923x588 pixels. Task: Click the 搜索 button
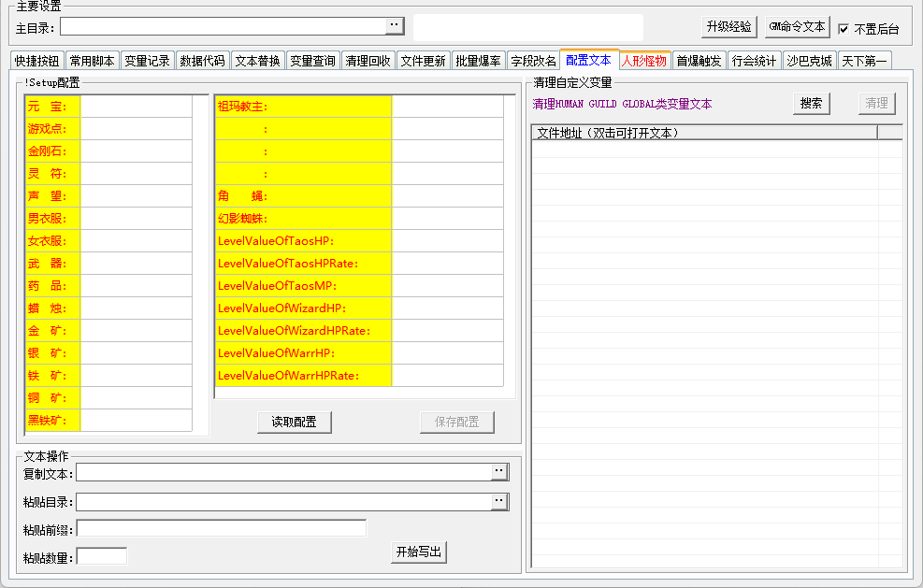[x=811, y=104]
